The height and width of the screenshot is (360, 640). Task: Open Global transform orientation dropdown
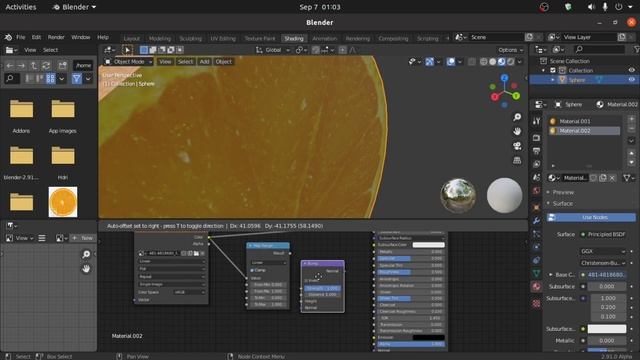point(273,50)
